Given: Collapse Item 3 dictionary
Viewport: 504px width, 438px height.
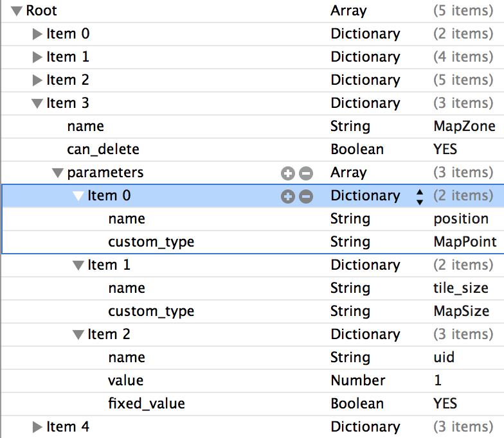Looking at the screenshot, I should [x=37, y=103].
